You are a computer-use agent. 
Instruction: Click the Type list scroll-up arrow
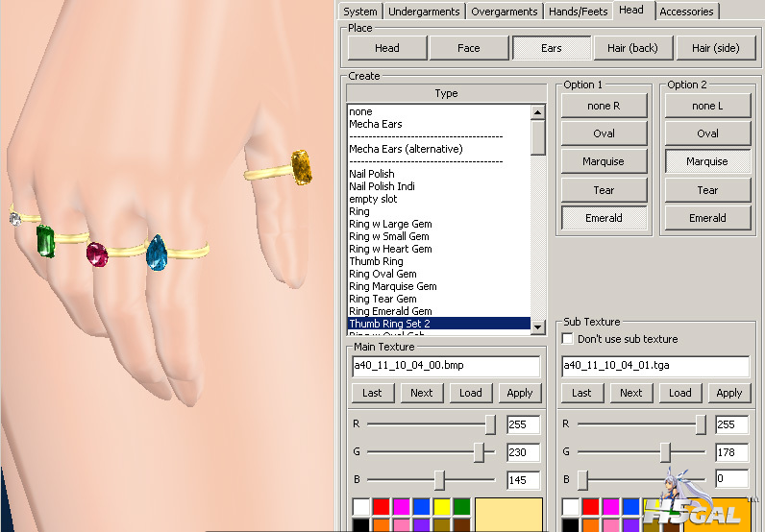537,112
